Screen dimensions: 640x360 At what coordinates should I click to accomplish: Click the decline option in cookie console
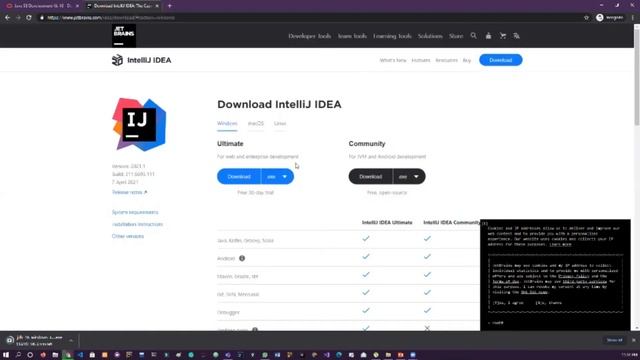(x=548, y=303)
